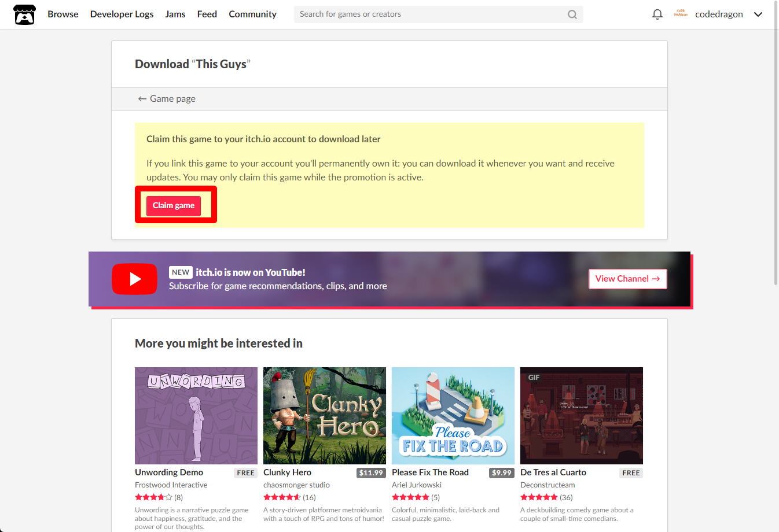This screenshot has width=779, height=532.
Task: Open the Feed page
Action: point(207,14)
